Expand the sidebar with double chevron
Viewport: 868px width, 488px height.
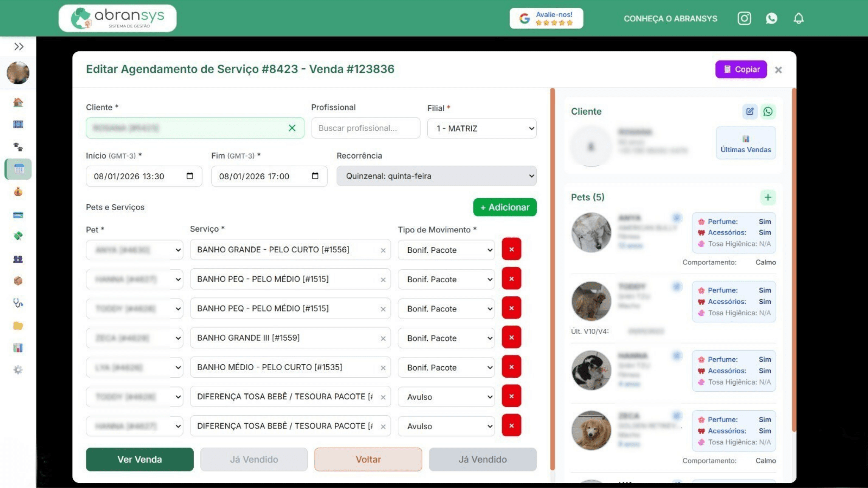(x=19, y=46)
